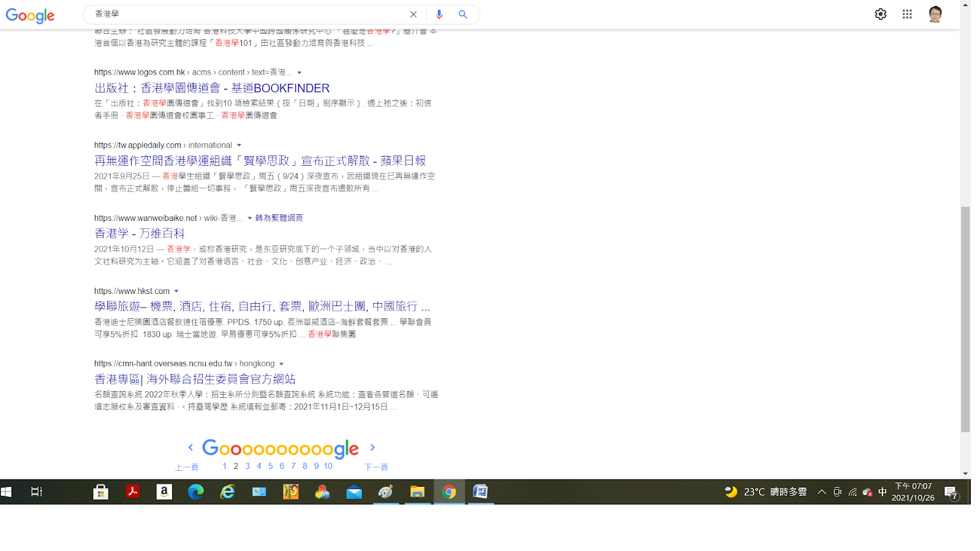Click 下一頁 next page link
This screenshot has width=980, height=551.
coord(376,467)
